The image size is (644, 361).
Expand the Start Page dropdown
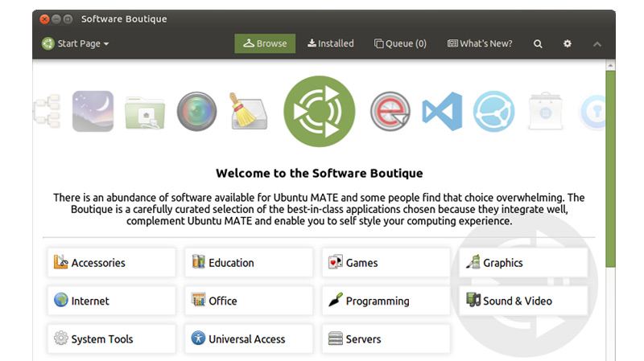[x=75, y=43]
